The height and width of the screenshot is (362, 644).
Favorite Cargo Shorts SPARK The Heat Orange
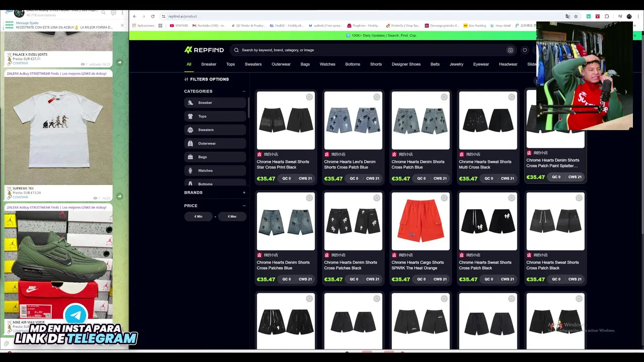pos(444,198)
